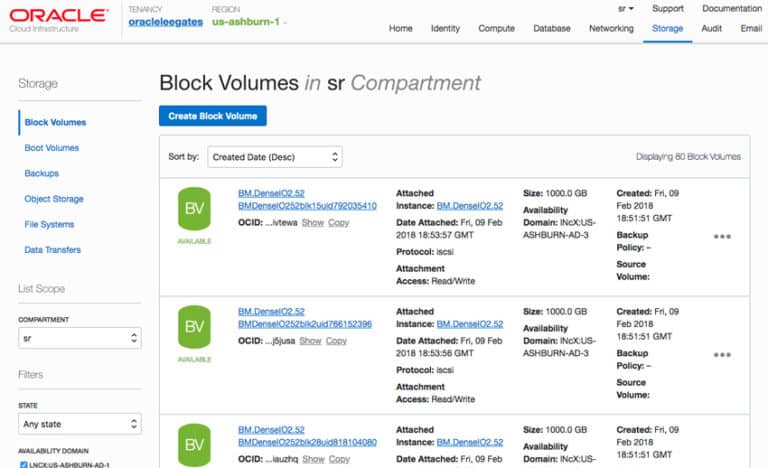Open Boot Volumes in sidebar
Viewport: 768px width, 468px height.
pyautogui.click(x=51, y=148)
